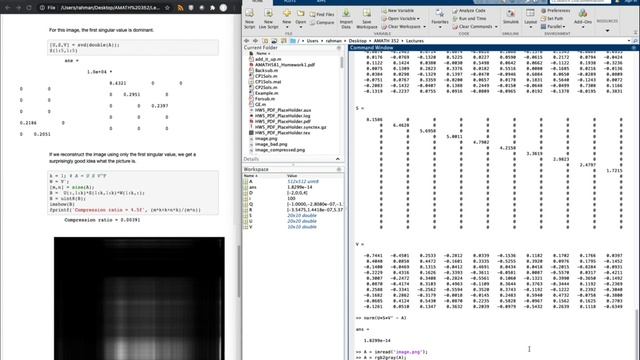Click the Current Folder scrollbar
640x360 pixels.
click(342, 62)
